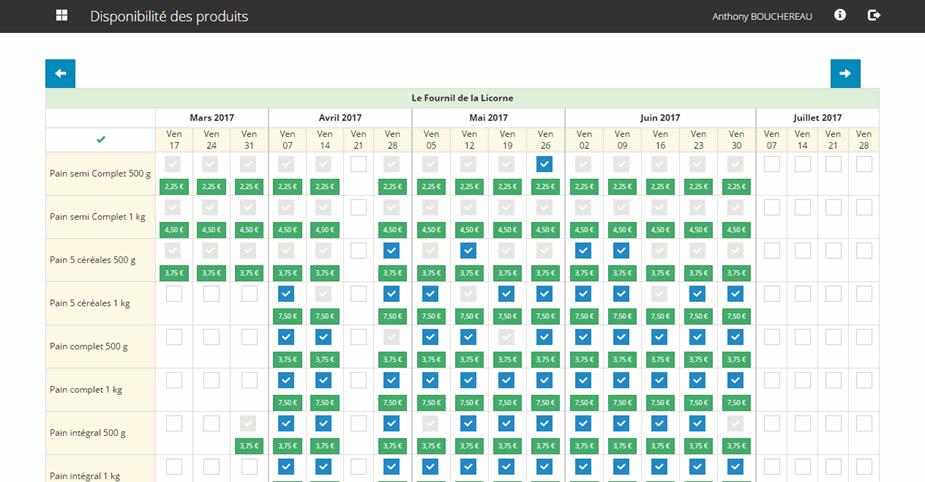925x482 pixels.
Task: Click 7,50 € price of Pain complet 1 kg Ven 02 Juin
Action: click(x=583, y=402)
